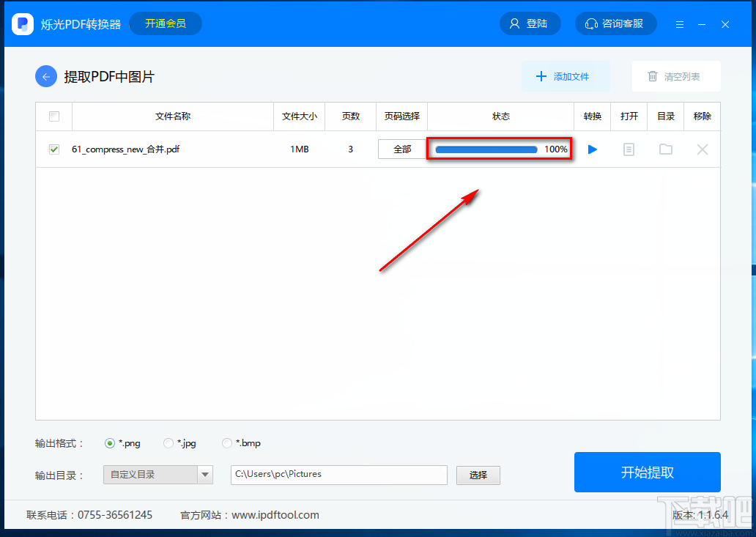Open the 全部 page selection box

tap(402, 149)
